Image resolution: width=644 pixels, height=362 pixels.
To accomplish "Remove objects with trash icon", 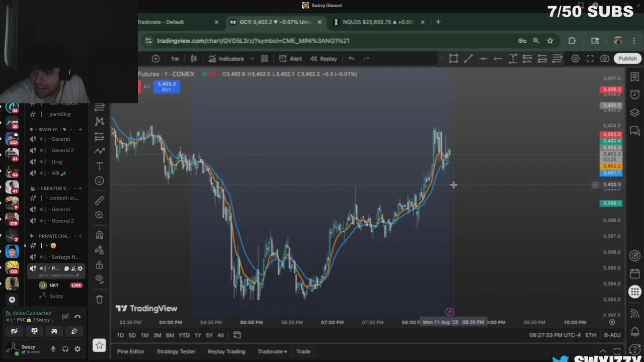I will pyautogui.click(x=99, y=300).
